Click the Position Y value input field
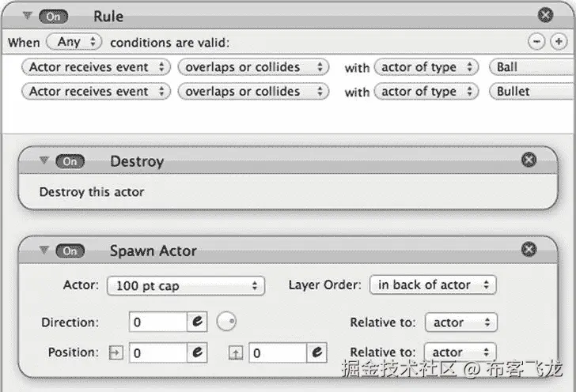This screenshot has width=576, height=392. pyautogui.click(x=278, y=352)
